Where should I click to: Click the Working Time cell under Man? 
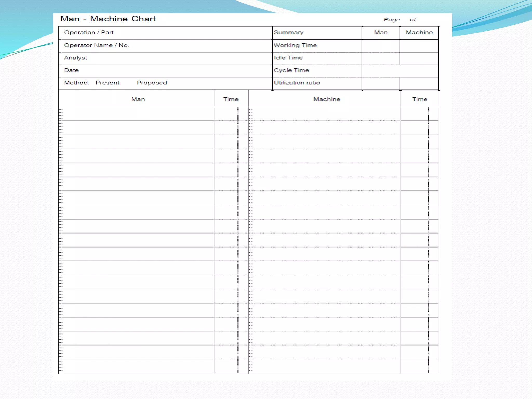click(381, 46)
